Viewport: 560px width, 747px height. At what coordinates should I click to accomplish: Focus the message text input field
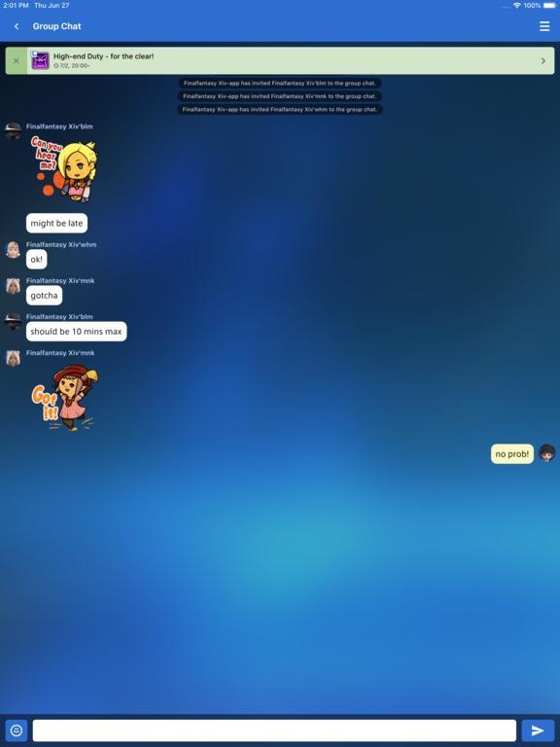(x=274, y=730)
